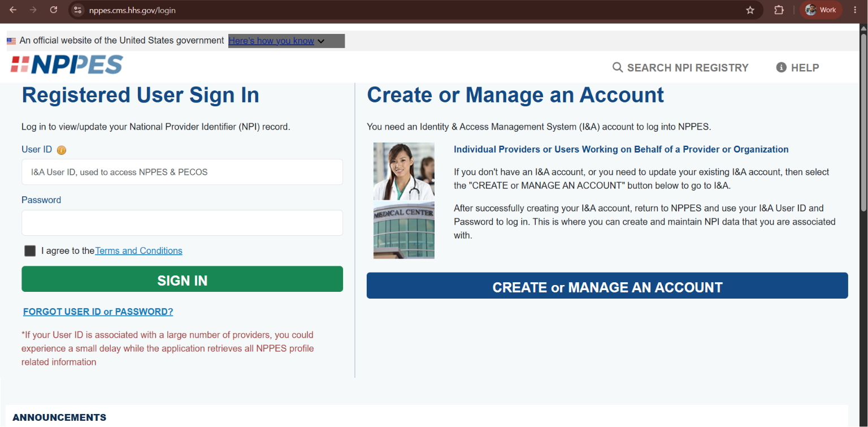Image resolution: width=868 pixels, height=427 pixels.
Task: Click the browser forward arrow
Action: tap(33, 10)
